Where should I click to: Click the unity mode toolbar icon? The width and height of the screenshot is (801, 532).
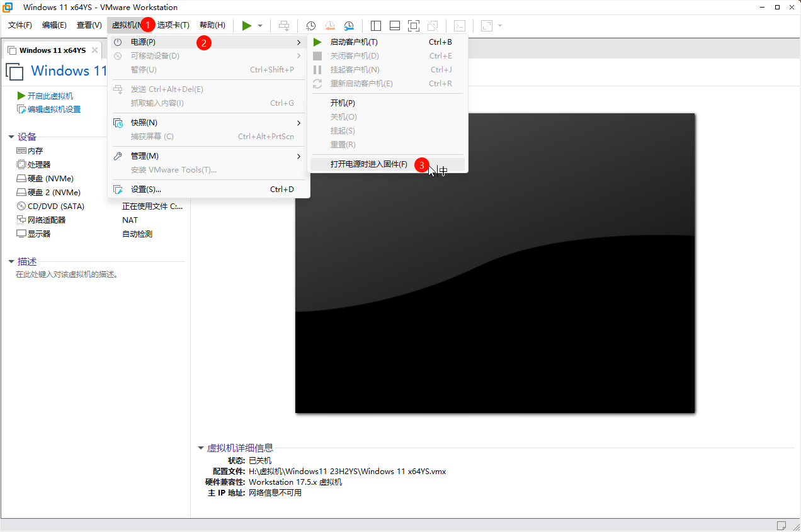tap(433, 25)
